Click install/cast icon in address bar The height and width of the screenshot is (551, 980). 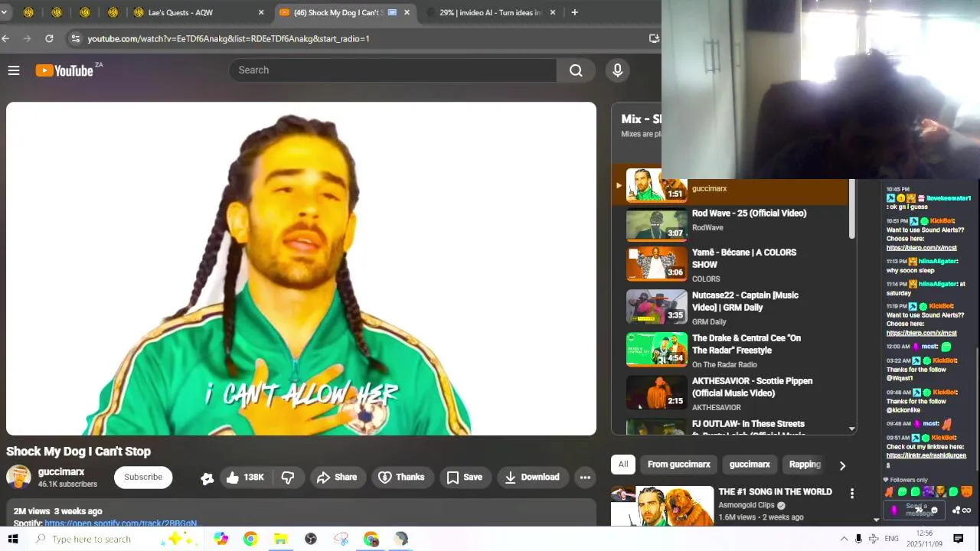[x=654, y=38]
